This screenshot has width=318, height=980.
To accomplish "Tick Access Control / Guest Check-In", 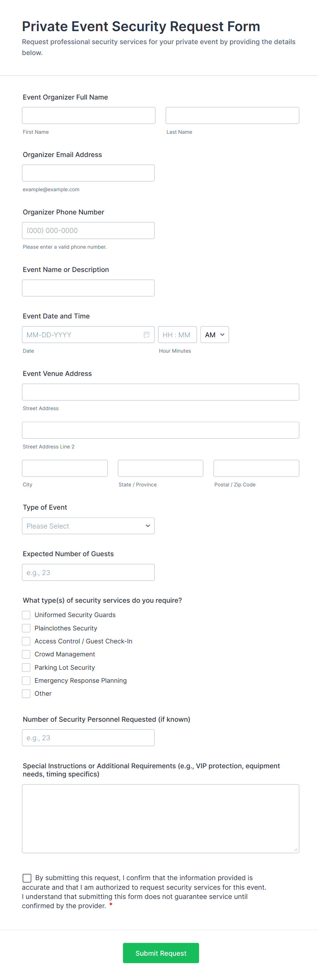I will pos(26,641).
